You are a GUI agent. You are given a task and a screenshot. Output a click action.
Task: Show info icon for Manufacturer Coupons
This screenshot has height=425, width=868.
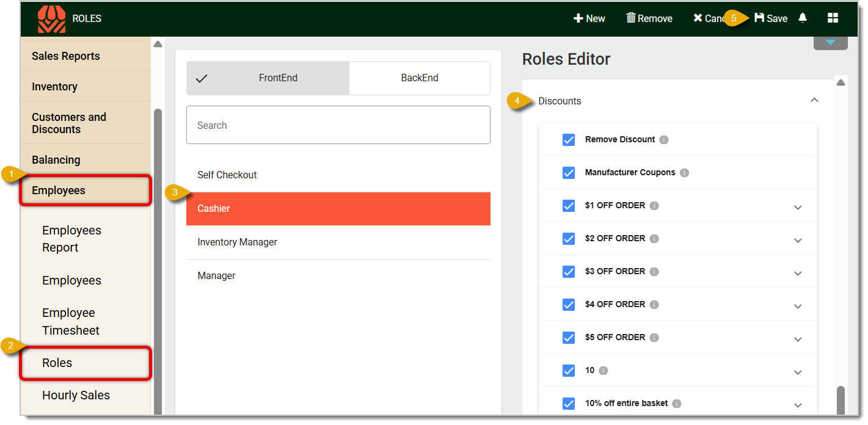point(684,173)
